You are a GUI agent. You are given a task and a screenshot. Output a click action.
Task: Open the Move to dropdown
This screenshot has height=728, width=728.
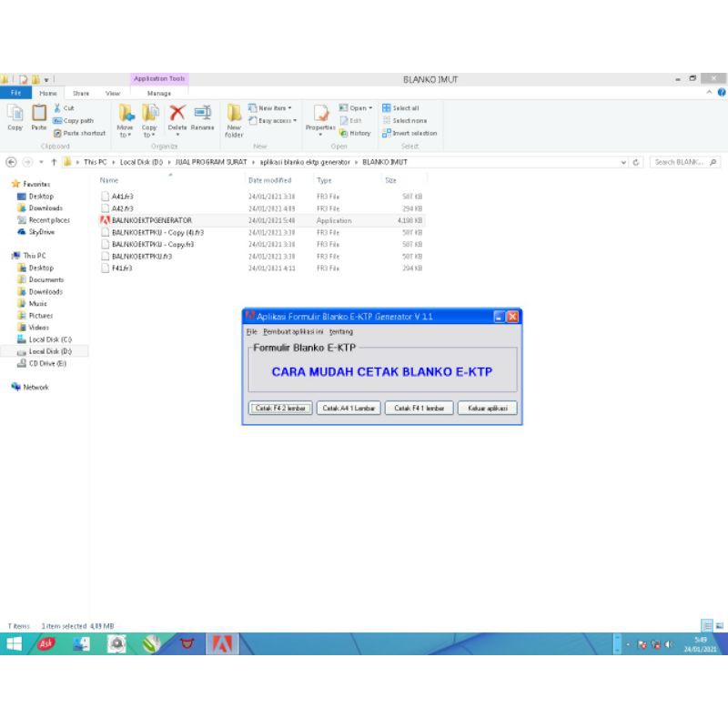pyautogui.click(x=125, y=135)
